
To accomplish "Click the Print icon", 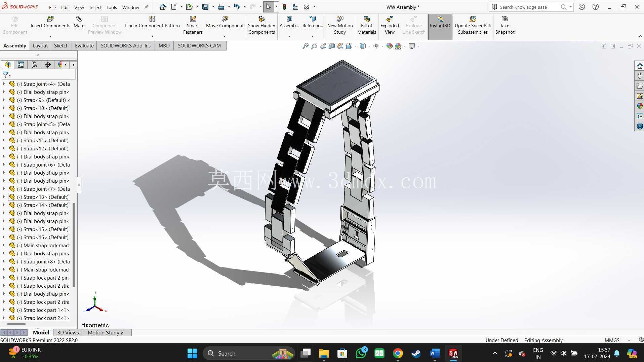I will pyautogui.click(x=221, y=7).
